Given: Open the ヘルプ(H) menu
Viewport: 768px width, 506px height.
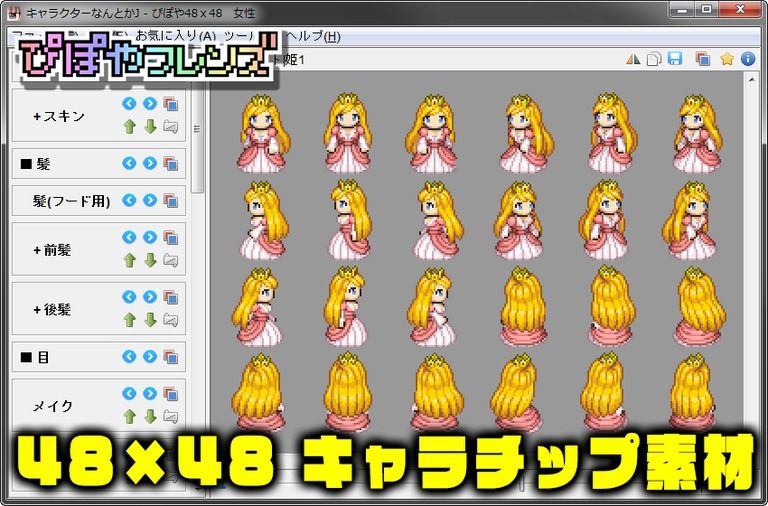Looking at the screenshot, I should (x=312, y=36).
